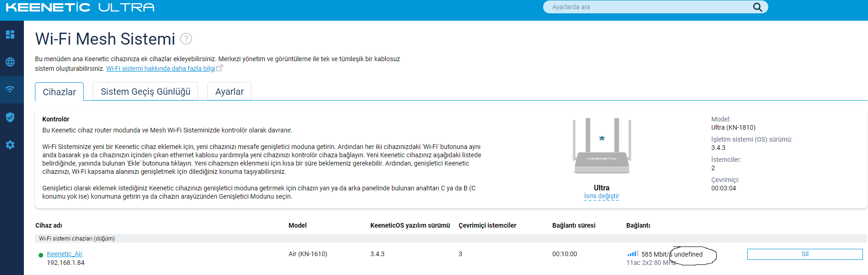Click the 00:10:00 connection time cell
The width and height of the screenshot is (868, 275).
tap(564, 254)
